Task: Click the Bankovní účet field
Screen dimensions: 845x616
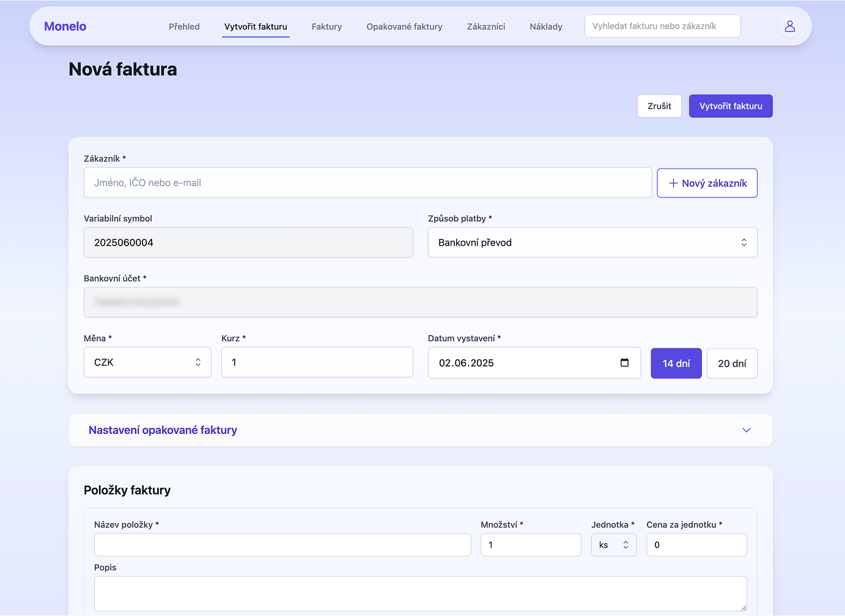Action: tap(421, 302)
